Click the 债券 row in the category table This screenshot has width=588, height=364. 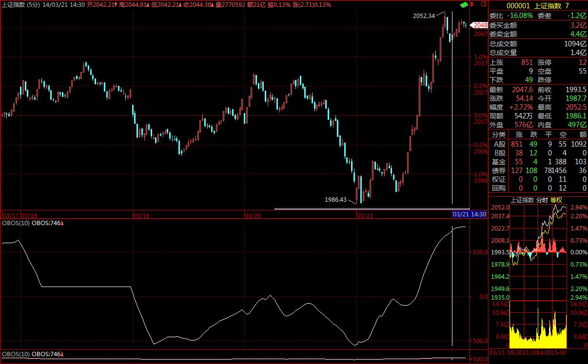pyautogui.click(x=499, y=171)
